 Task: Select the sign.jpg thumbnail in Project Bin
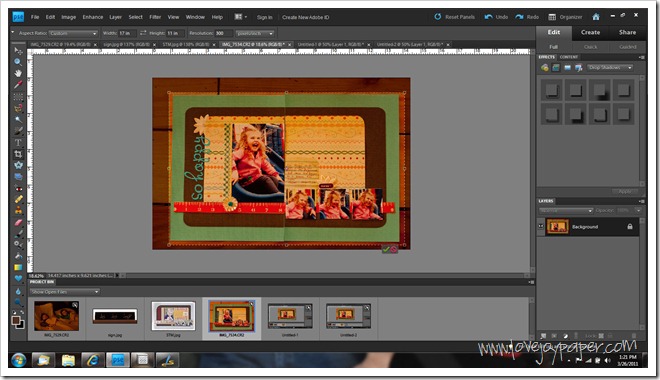tap(115, 316)
